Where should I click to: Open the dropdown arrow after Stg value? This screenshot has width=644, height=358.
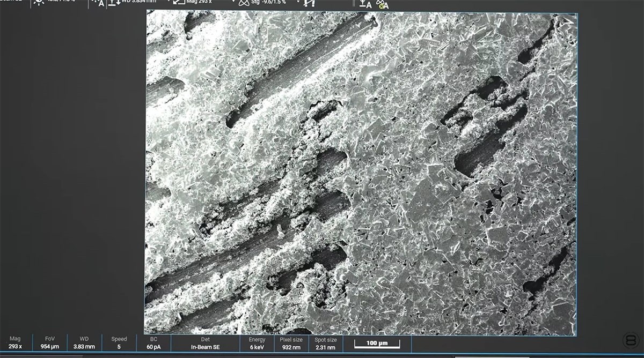[x=297, y=2]
